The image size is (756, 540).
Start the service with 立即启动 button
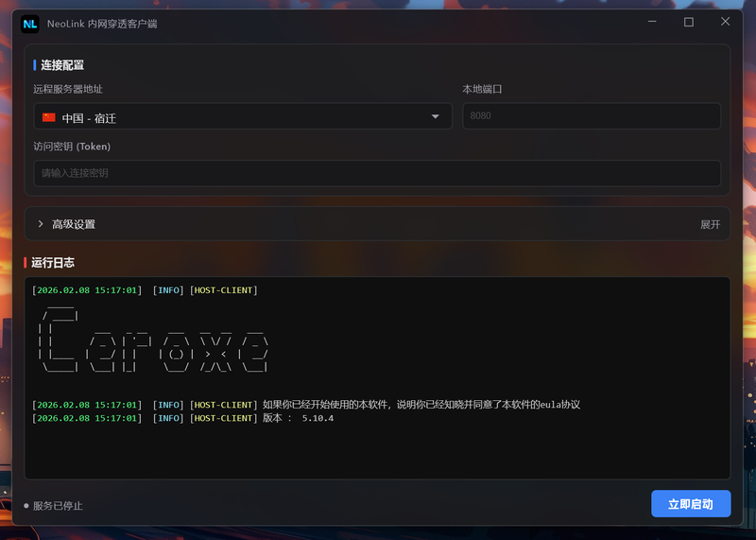(x=691, y=504)
